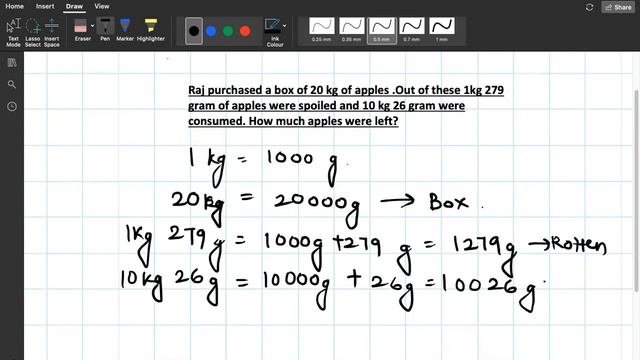Image resolution: width=640 pixels, height=360 pixels.
Task: Set pen thickness to 0.25 mm
Action: 322,30
